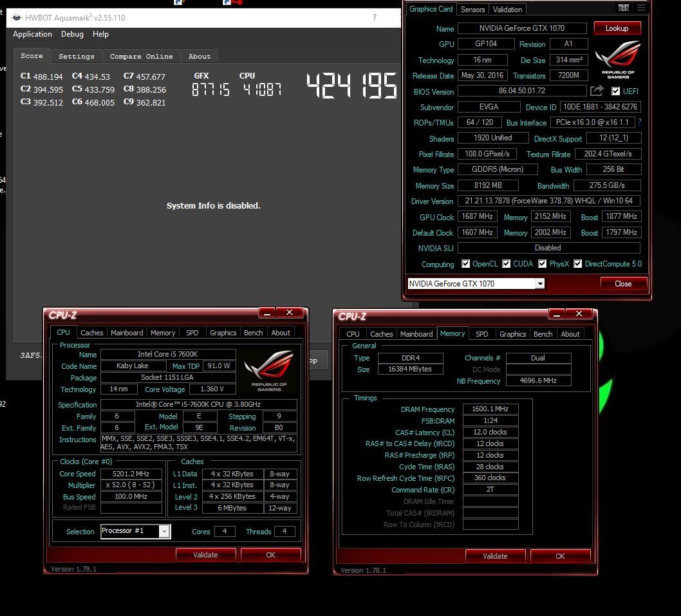Click the CPU score 41087

pyautogui.click(x=262, y=89)
